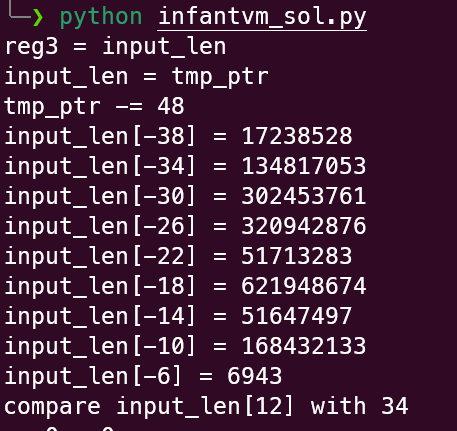
Task: Click the value 17238528
Action: click(x=297, y=136)
